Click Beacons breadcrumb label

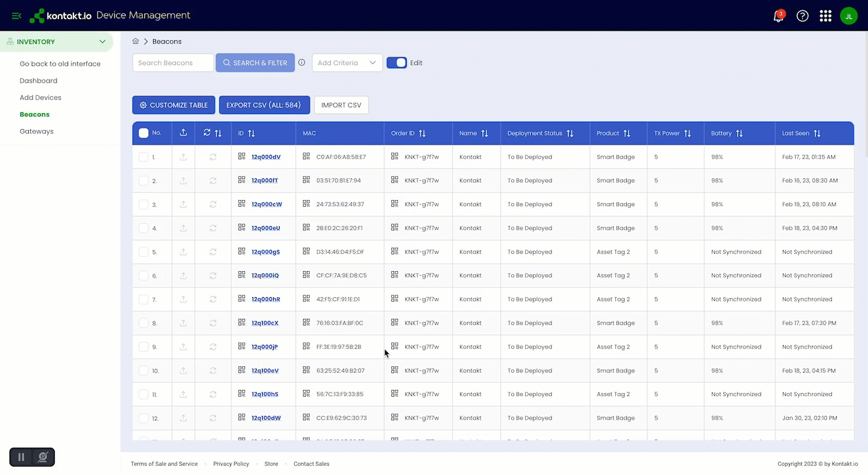pyautogui.click(x=167, y=42)
